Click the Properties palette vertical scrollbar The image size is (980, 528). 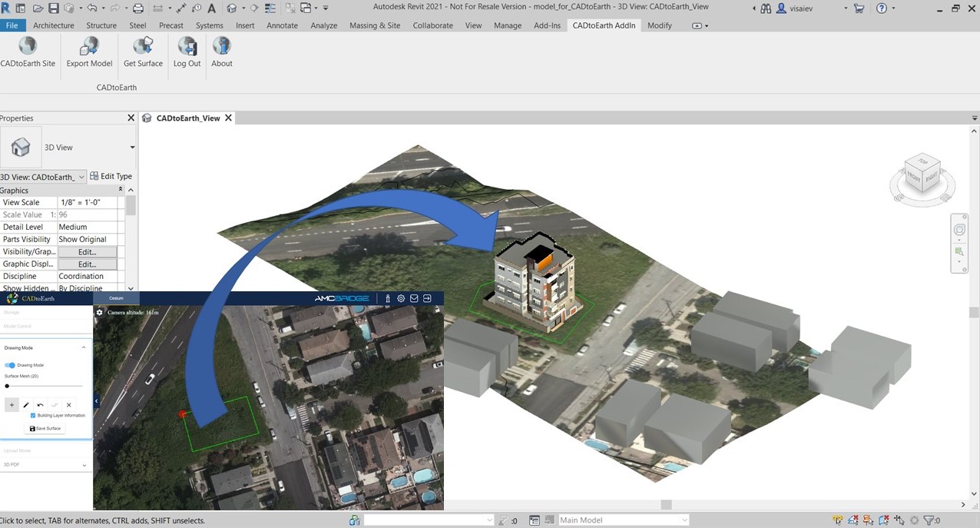click(x=131, y=205)
